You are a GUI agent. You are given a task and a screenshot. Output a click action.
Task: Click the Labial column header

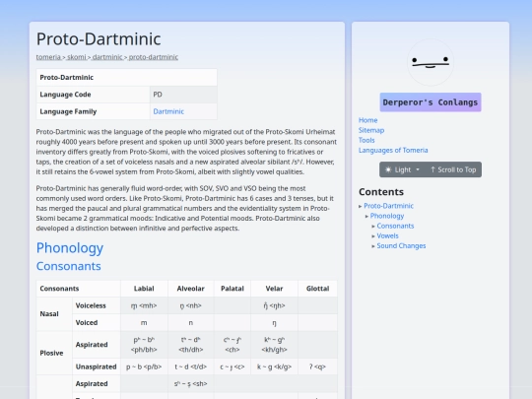click(x=144, y=289)
